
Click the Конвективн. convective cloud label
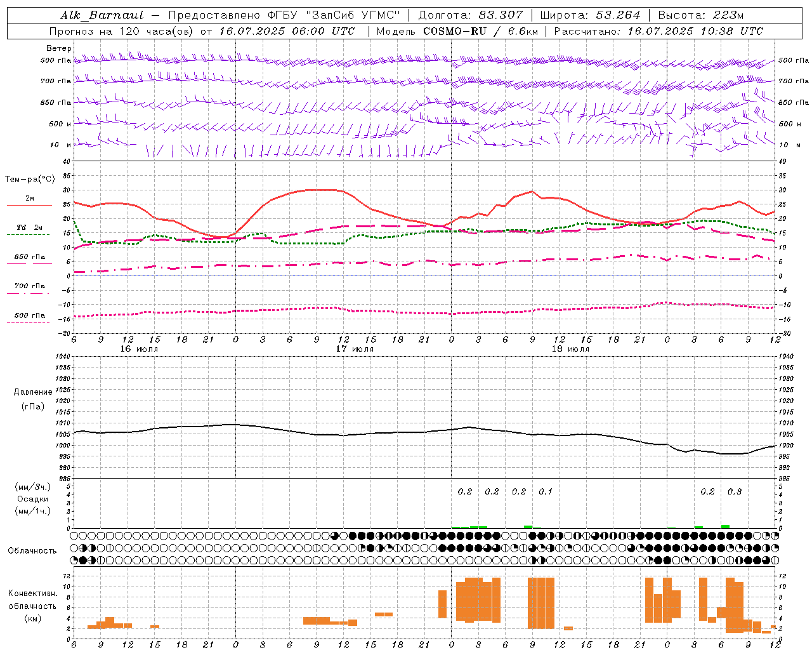tap(32, 594)
